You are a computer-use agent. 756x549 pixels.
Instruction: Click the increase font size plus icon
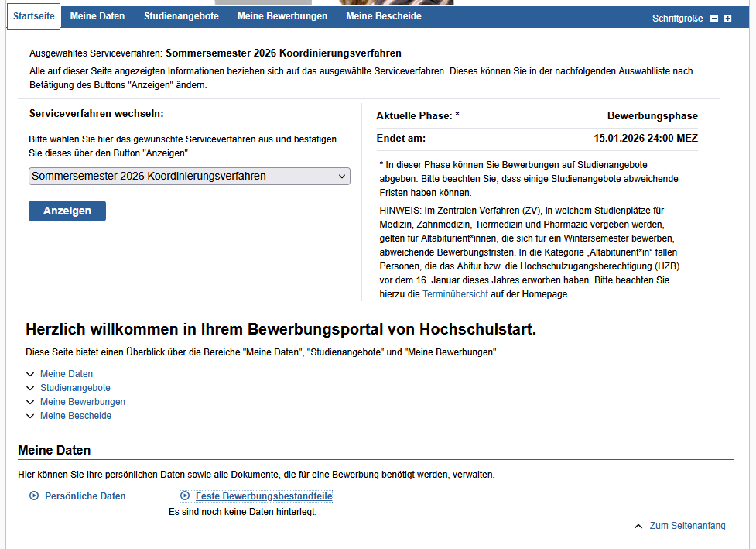(727, 19)
